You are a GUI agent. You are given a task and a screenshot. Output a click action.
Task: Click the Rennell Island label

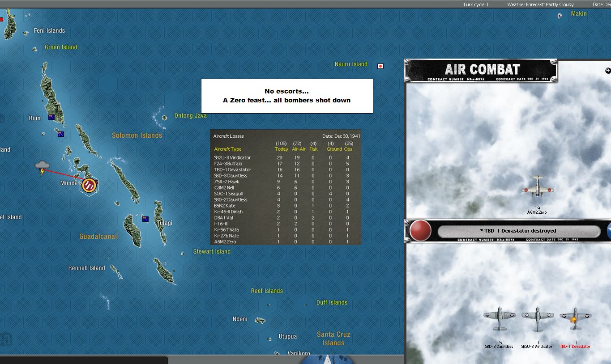coord(87,268)
